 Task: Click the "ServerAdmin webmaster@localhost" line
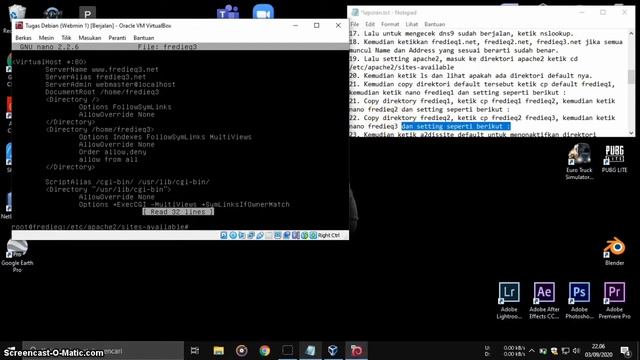tap(110, 84)
